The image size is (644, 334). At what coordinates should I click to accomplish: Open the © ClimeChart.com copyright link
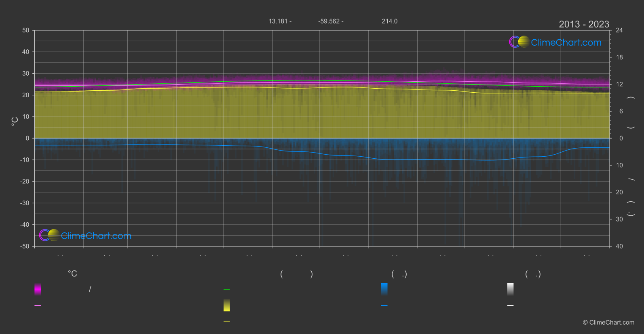(x=608, y=322)
